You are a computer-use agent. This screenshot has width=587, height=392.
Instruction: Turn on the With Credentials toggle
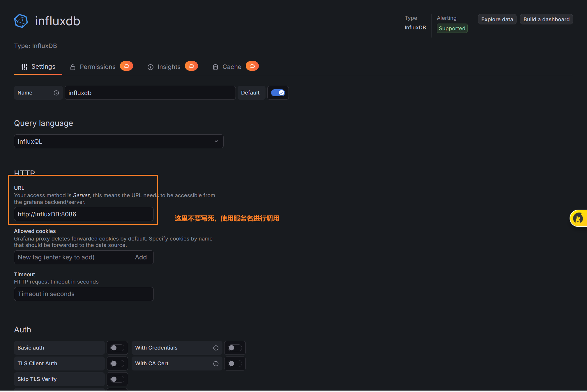click(235, 348)
